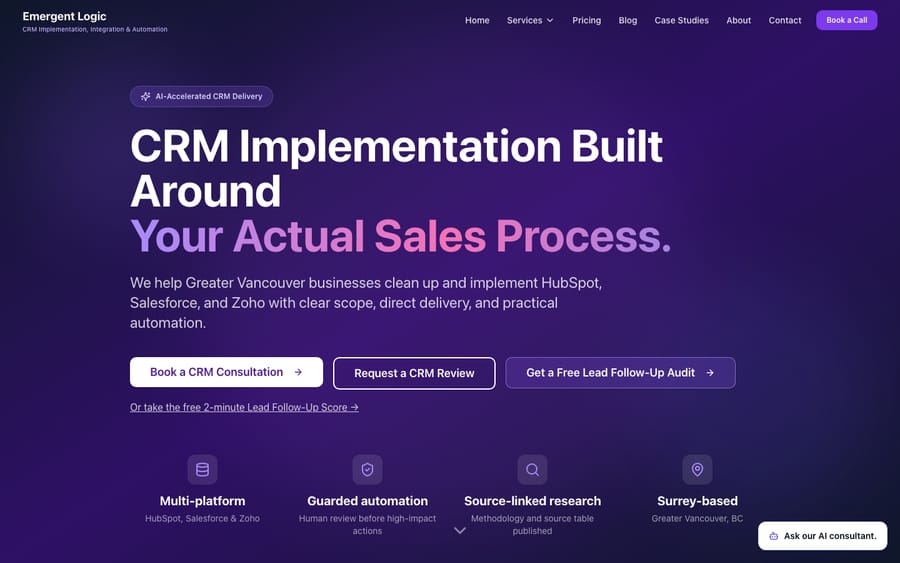Click Book a CRM Consultation button
The width and height of the screenshot is (900, 563).
pos(226,372)
